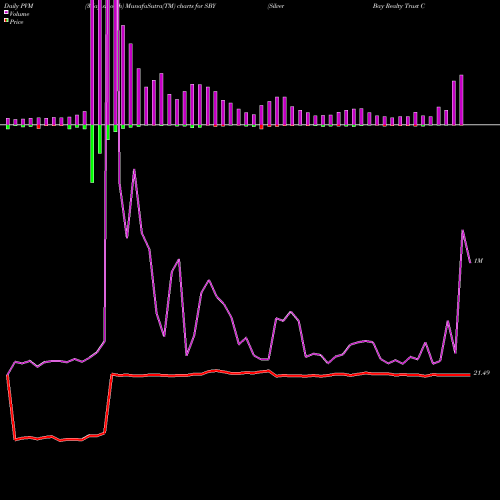Click the '(Silver' title text
Screen dimensions: 500x500
click(276, 6)
